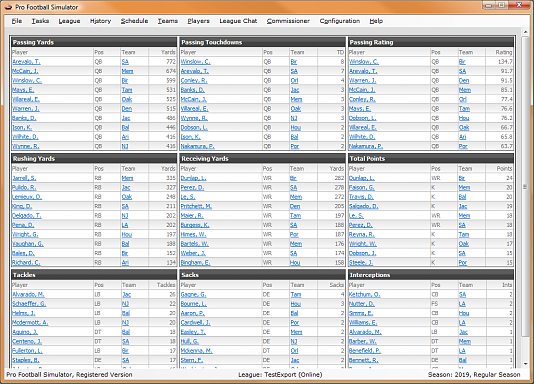The width and height of the screenshot is (534, 384).
Task: Open the League Chat menu
Action: coord(238,21)
